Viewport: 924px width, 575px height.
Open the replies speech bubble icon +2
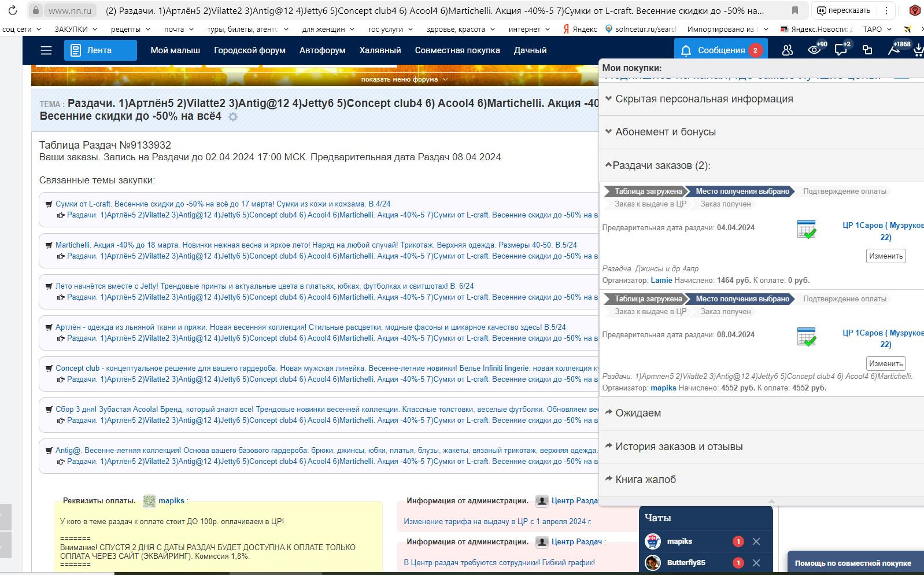pyautogui.click(x=842, y=49)
